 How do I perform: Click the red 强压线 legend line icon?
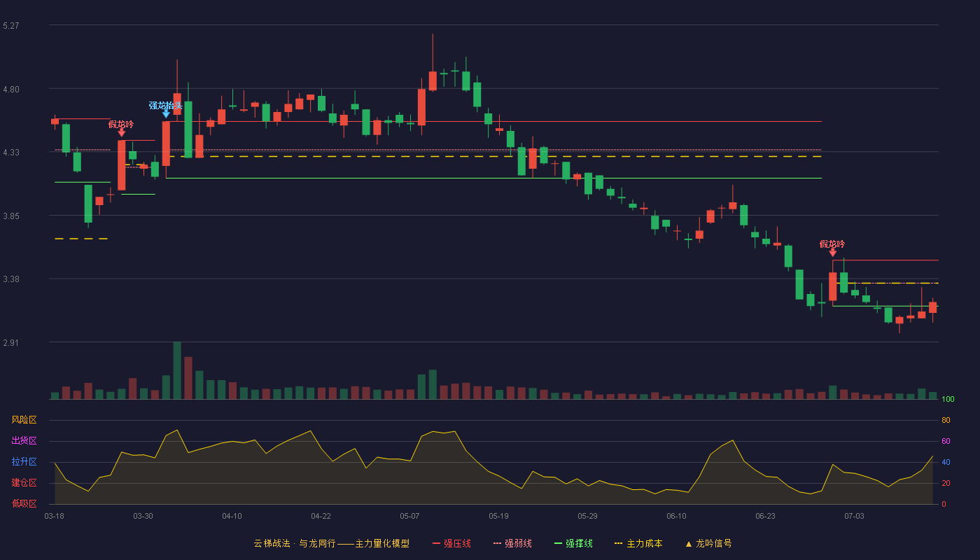(436, 543)
